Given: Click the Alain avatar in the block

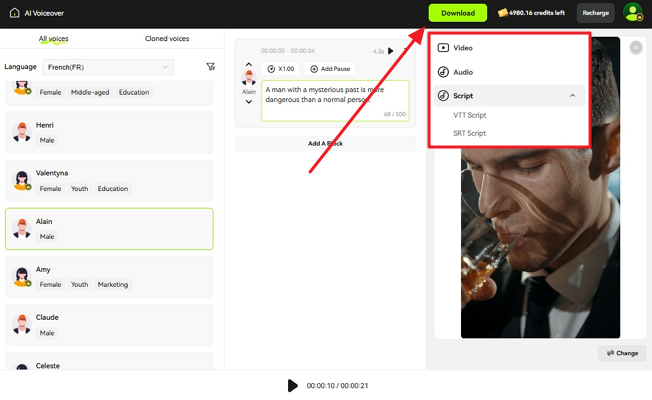Looking at the screenshot, I should pyautogui.click(x=249, y=78).
